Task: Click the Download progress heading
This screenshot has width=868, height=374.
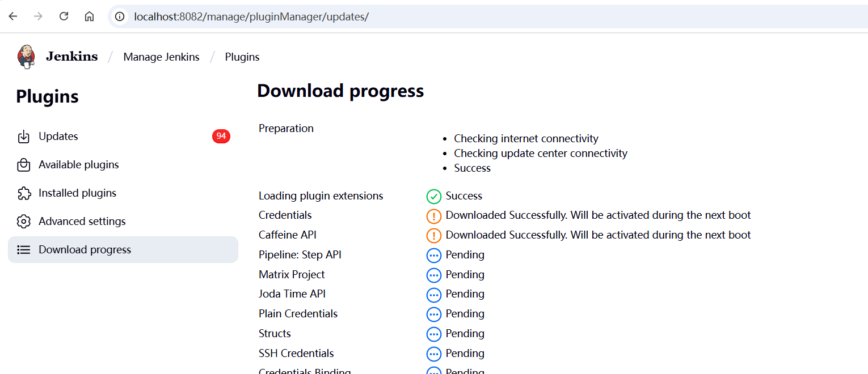Action: pos(340,91)
